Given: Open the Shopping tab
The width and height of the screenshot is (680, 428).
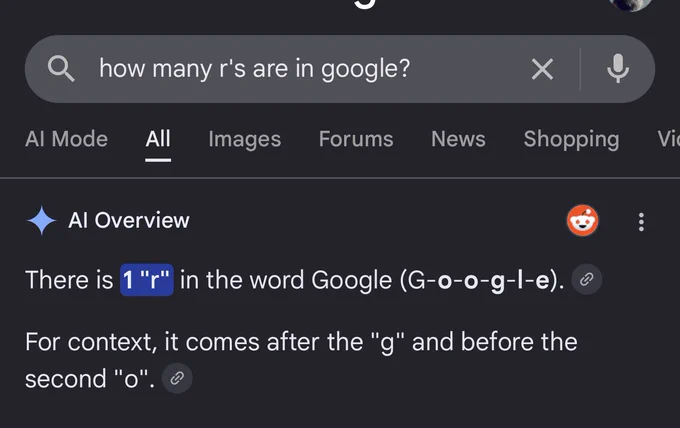Looking at the screenshot, I should 571,140.
